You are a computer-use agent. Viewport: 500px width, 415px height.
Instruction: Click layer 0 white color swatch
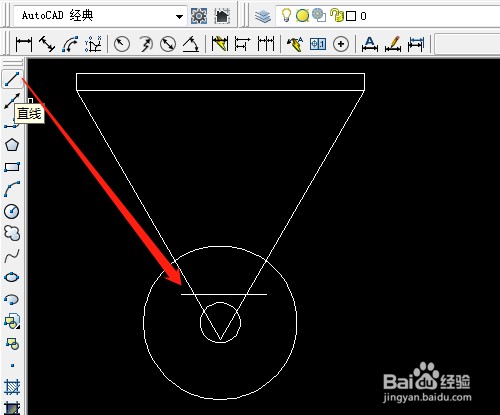point(351,16)
